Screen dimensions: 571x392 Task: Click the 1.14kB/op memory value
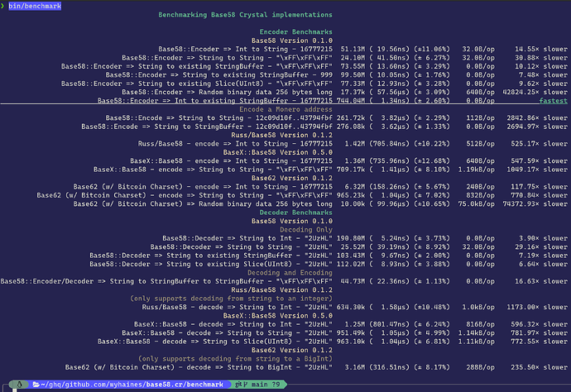(x=477, y=332)
